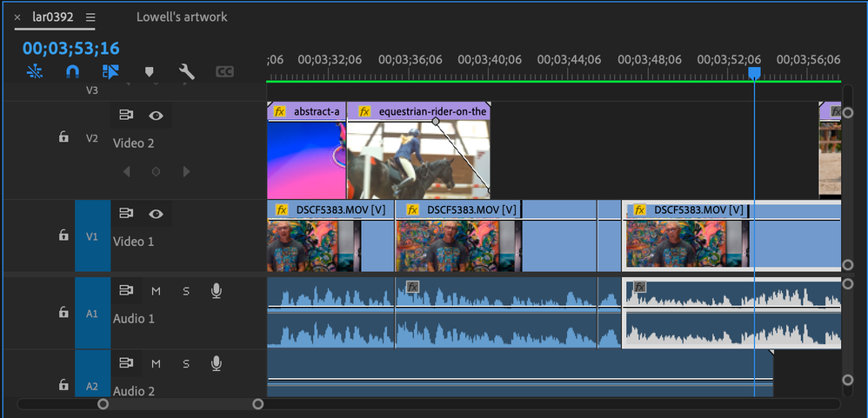Viewport: 868px width, 418px height.
Task: Click the blue playhead marker
Action: click(x=755, y=74)
